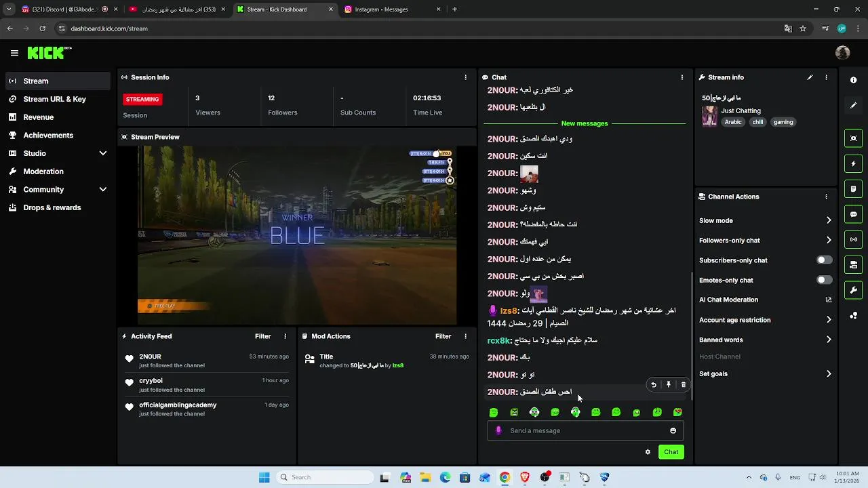Open Moderation in sidebar
The image size is (868, 488).
pos(58,171)
